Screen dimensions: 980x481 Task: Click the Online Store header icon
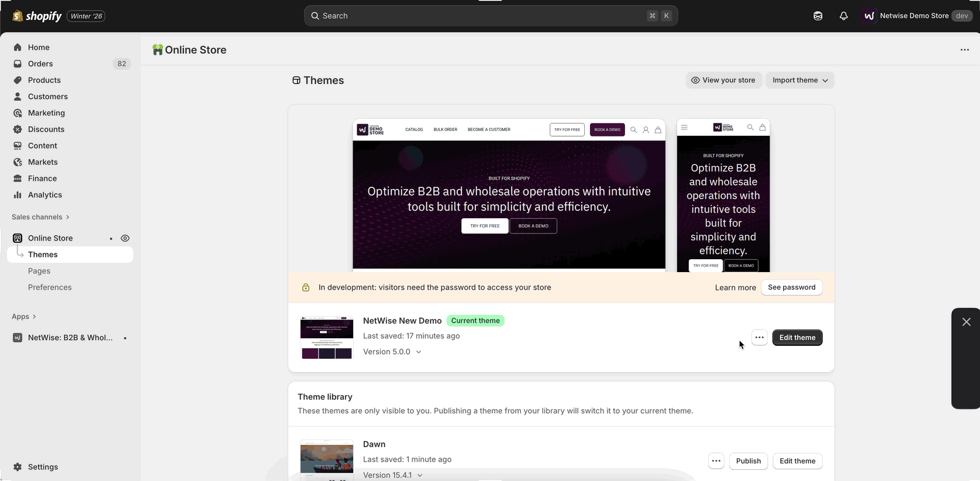pos(158,50)
